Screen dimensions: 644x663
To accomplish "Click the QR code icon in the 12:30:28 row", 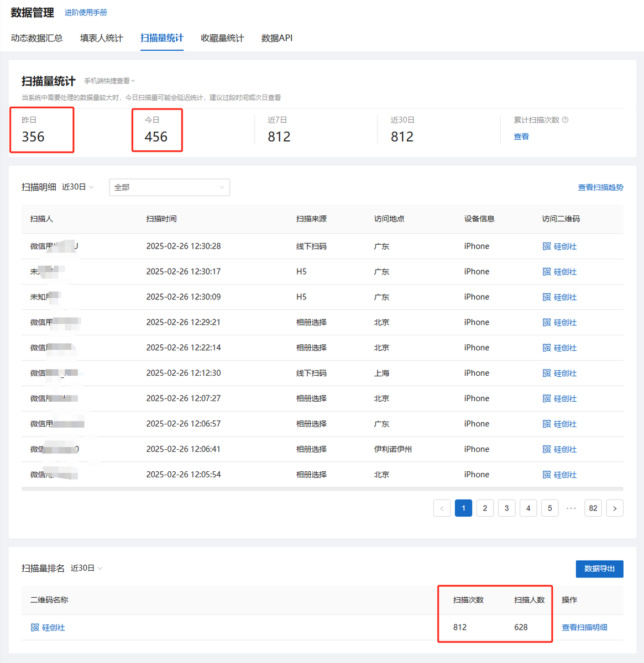I will coord(547,246).
